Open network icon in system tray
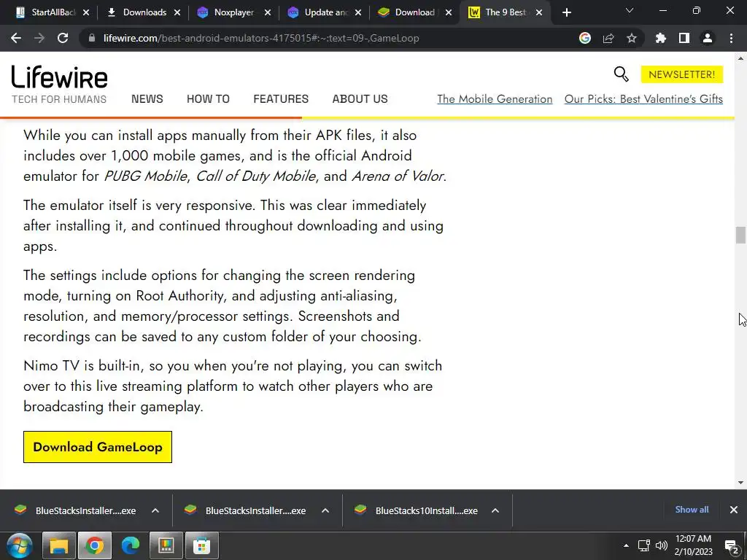747x560 pixels. [x=643, y=545]
